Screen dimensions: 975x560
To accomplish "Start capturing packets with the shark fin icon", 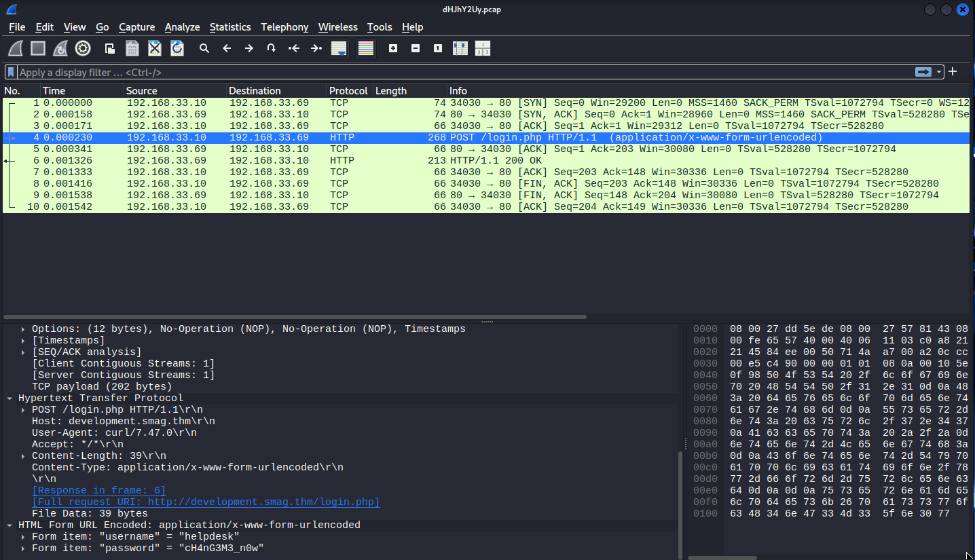I will tap(16, 48).
